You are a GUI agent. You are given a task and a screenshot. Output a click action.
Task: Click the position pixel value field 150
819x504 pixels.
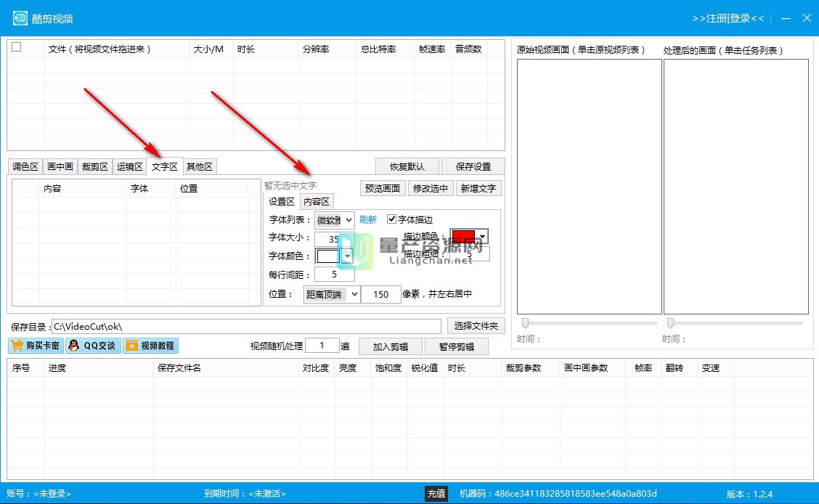click(x=380, y=294)
